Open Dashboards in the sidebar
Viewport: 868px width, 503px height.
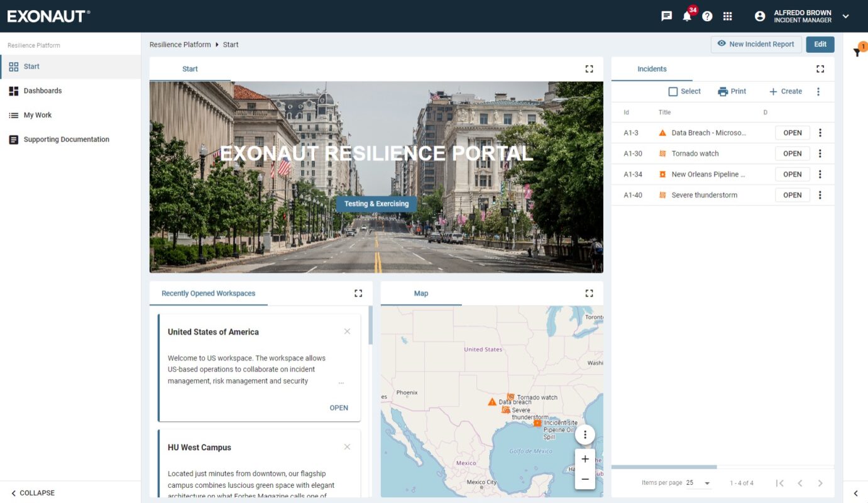[70, 91]
